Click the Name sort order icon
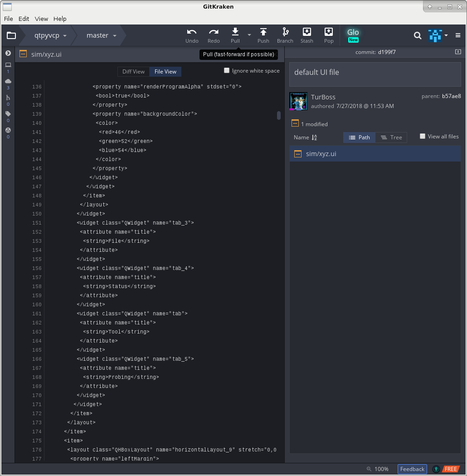 pos(315,137)
